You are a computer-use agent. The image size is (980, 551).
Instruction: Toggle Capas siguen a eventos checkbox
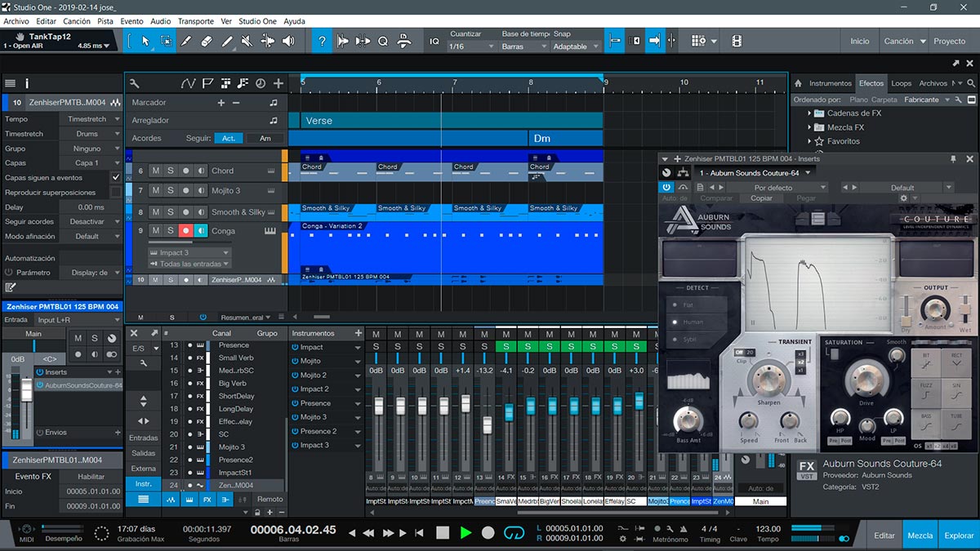[x=115, y=177]
